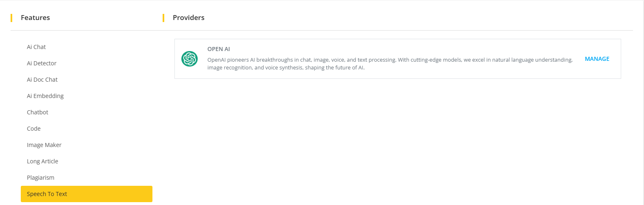644x205 pixels.
Task: Click the yellow marker beside Providers heading
Action: coord(163,18)
